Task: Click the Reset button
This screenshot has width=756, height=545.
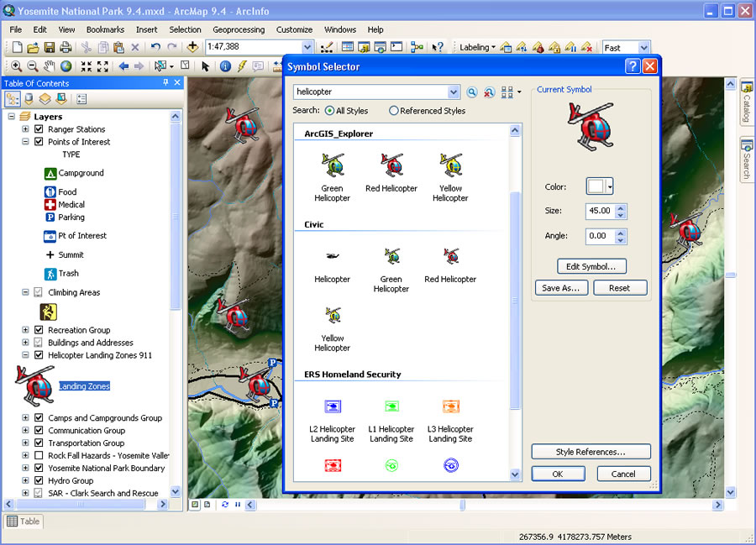Action: [x=620, y=288]
